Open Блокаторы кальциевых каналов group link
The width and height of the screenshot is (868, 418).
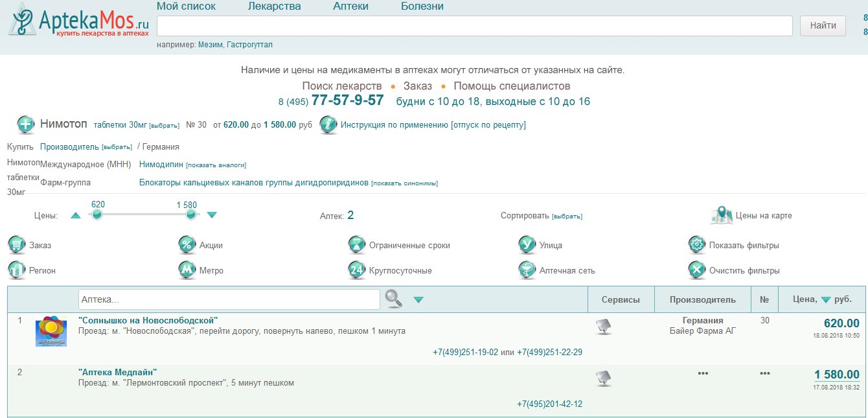(x=254, y=183)
